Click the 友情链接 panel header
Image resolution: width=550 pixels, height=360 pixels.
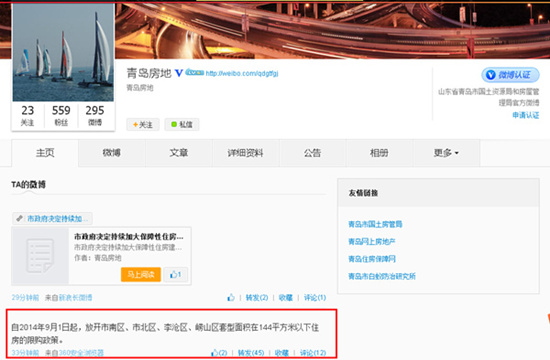point(438,193)
